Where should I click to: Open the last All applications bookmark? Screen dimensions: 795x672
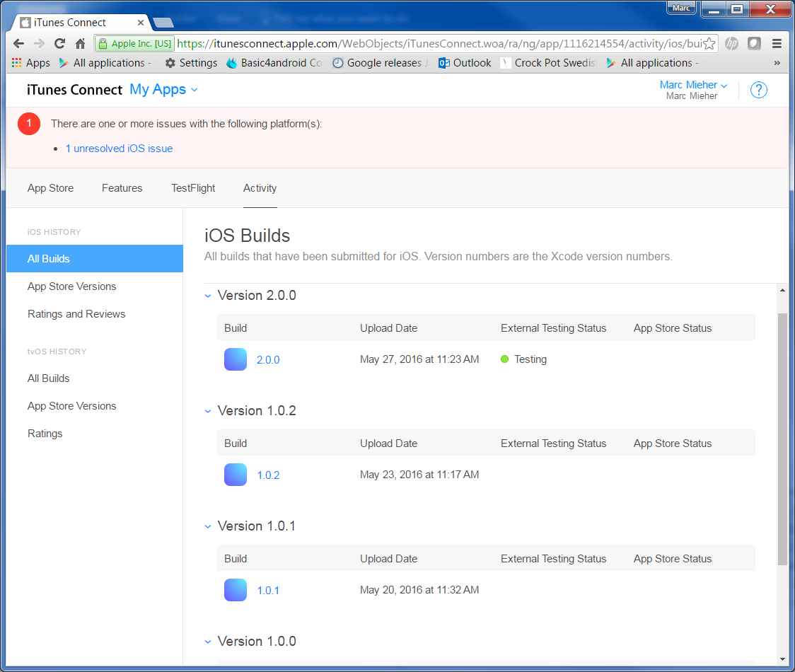(653, 63)
